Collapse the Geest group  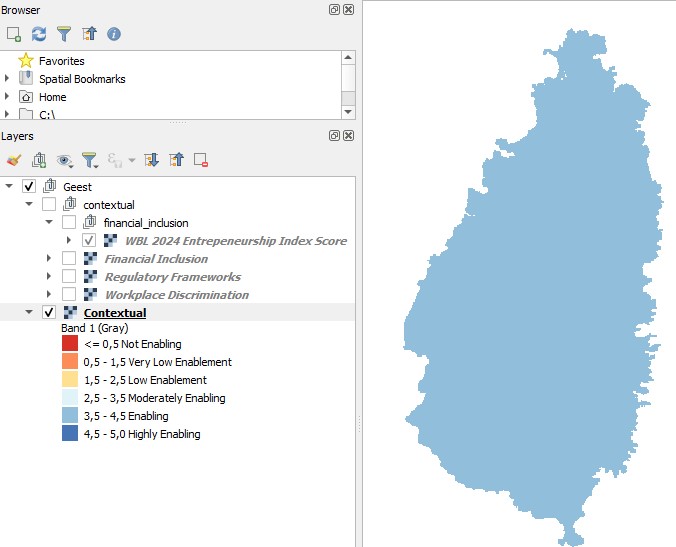click(9, 186)
